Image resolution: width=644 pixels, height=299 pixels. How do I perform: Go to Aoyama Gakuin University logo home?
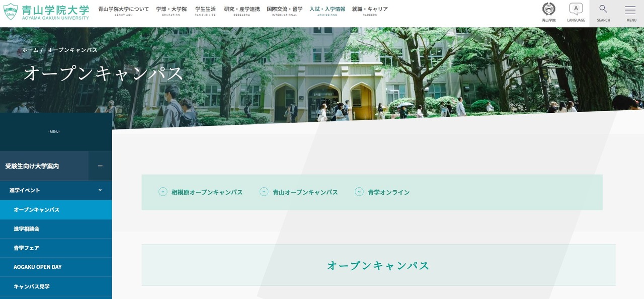46,12
